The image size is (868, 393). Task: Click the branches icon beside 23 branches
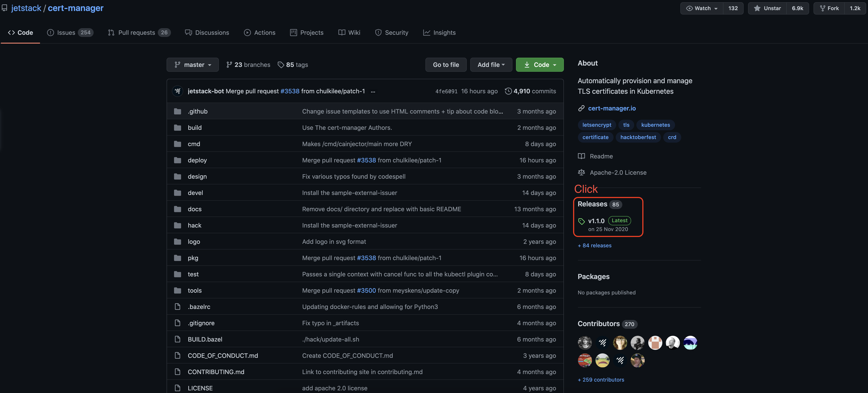coord(229,65)
